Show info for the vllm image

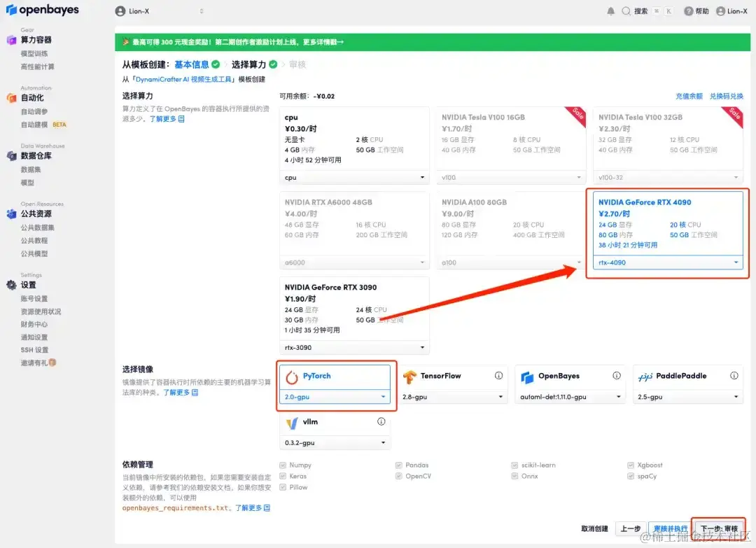coord(381,421)
